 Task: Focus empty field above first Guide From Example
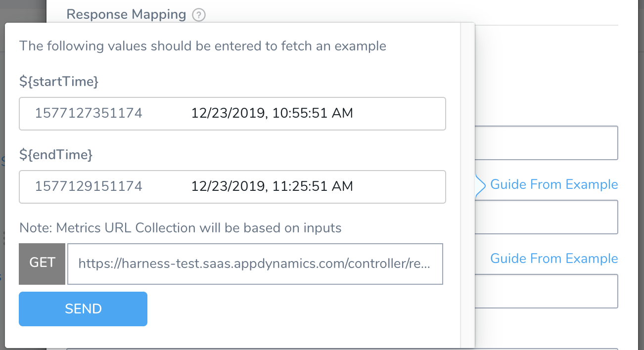point(546,143)
